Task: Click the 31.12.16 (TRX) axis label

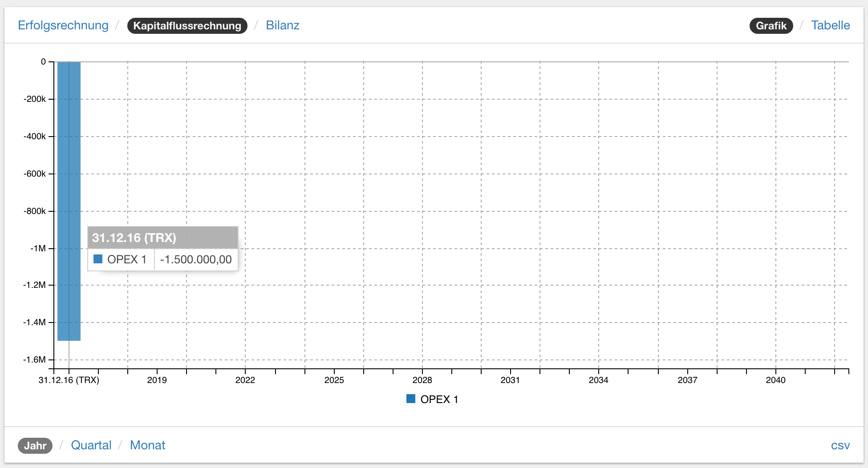Action: tap(69, 380)
